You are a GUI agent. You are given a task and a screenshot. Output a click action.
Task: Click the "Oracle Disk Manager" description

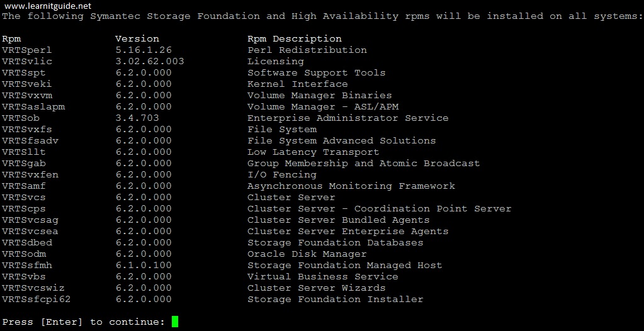[307, 254]
